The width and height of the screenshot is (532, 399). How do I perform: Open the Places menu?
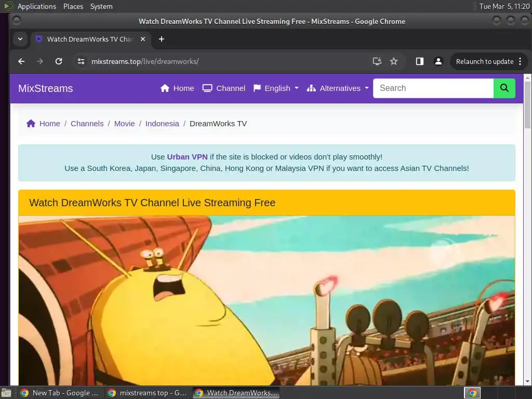pyautogui.click(x=73, y=6)
